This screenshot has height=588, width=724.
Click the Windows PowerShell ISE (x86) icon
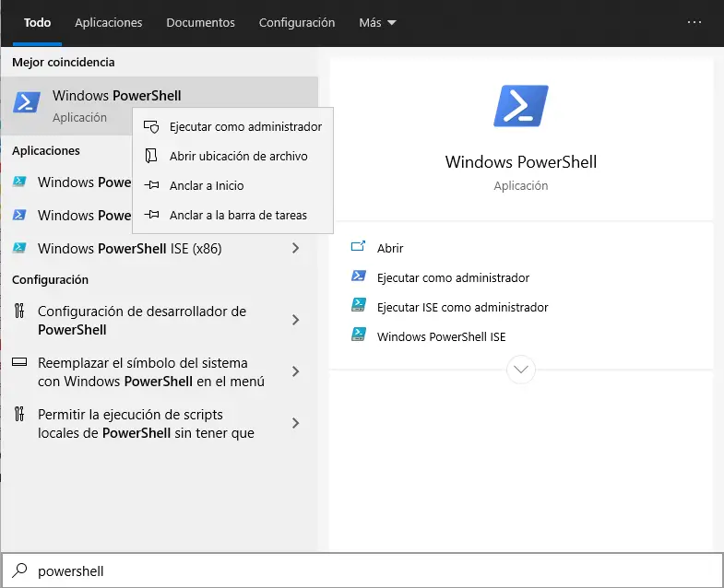[x=19, y=248]
